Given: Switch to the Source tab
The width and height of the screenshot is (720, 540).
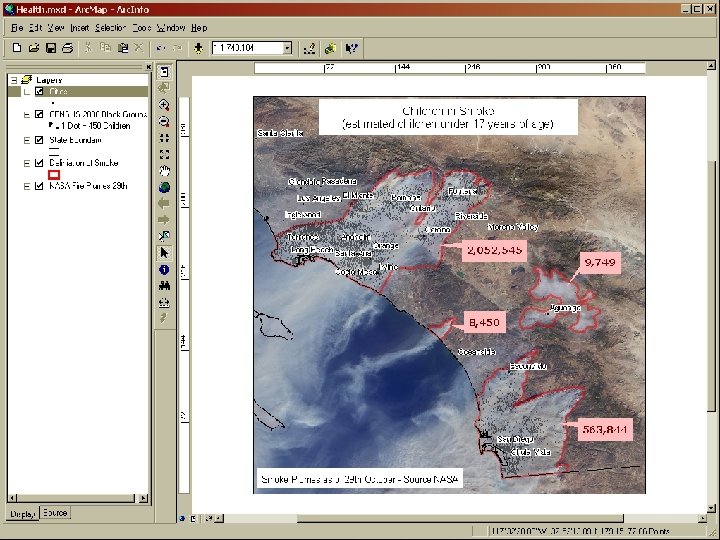Looking at the screenshot, I should (x=55, y=512).
